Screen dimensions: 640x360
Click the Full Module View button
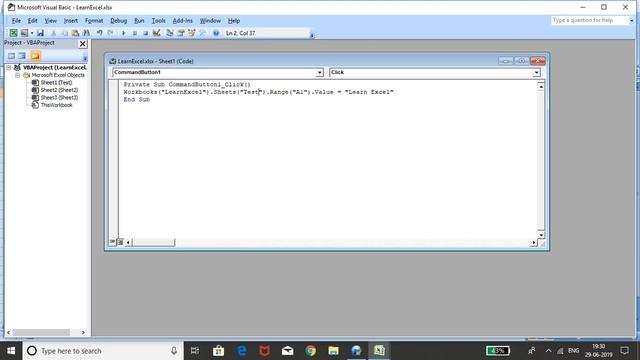(120, 242)
